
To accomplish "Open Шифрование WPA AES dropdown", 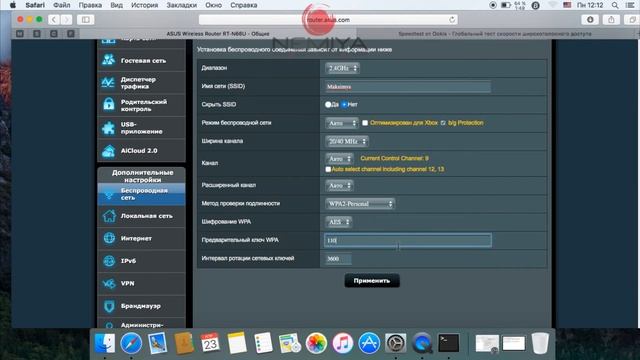I will point(339,222).
